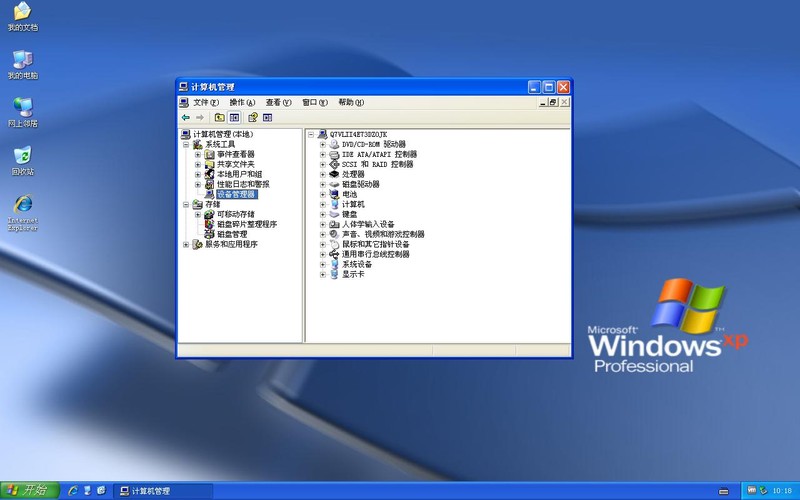The height and width of the screenshot is (500, 800).
Task: Click the 显示卡 display adapter icon
Action: click(334, 274)
